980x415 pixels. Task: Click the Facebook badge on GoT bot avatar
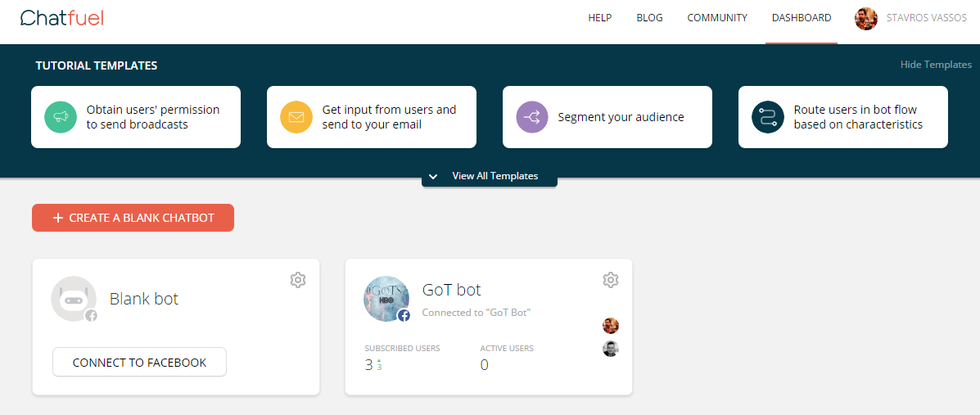pos(404,316)
